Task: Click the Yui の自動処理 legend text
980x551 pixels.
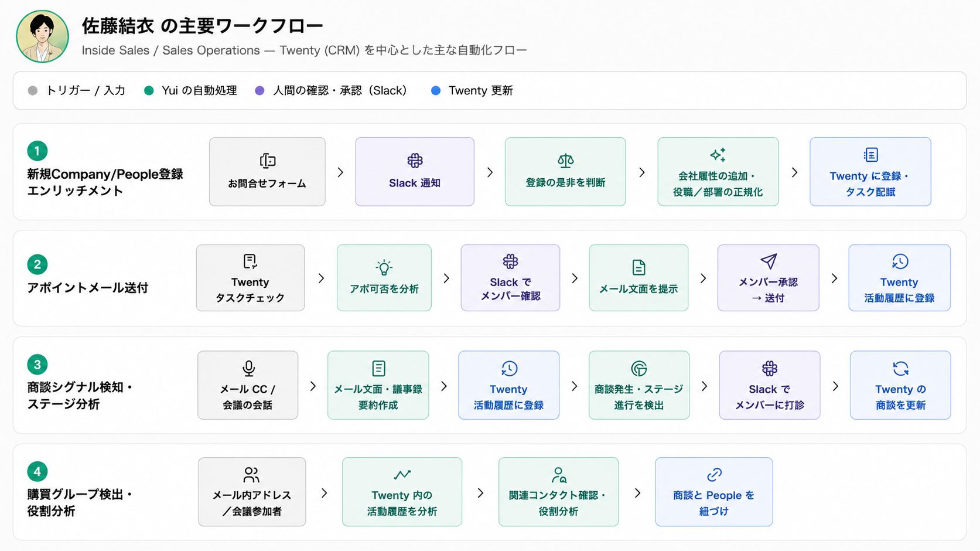Action: [x=199, y=90]
